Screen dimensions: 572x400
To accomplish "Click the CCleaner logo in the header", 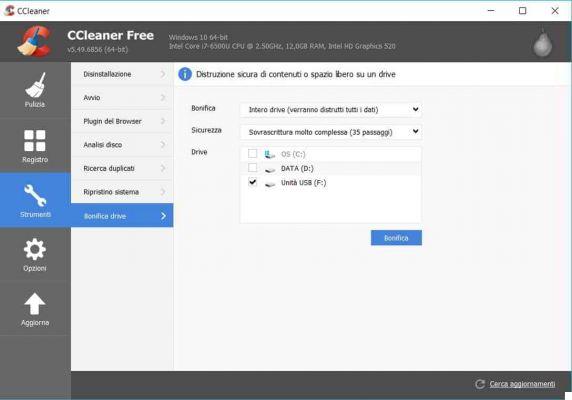I will click(x=34, y=42).
